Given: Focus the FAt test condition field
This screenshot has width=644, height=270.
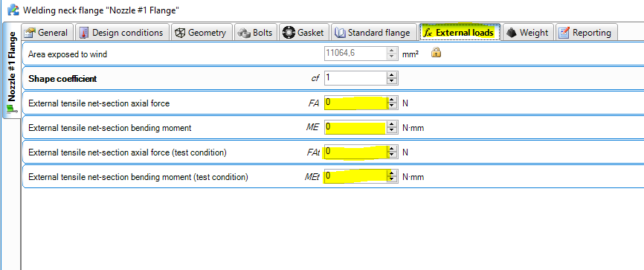Looking at the screenshot, I should pyautogui.click(x=356, y=152).
